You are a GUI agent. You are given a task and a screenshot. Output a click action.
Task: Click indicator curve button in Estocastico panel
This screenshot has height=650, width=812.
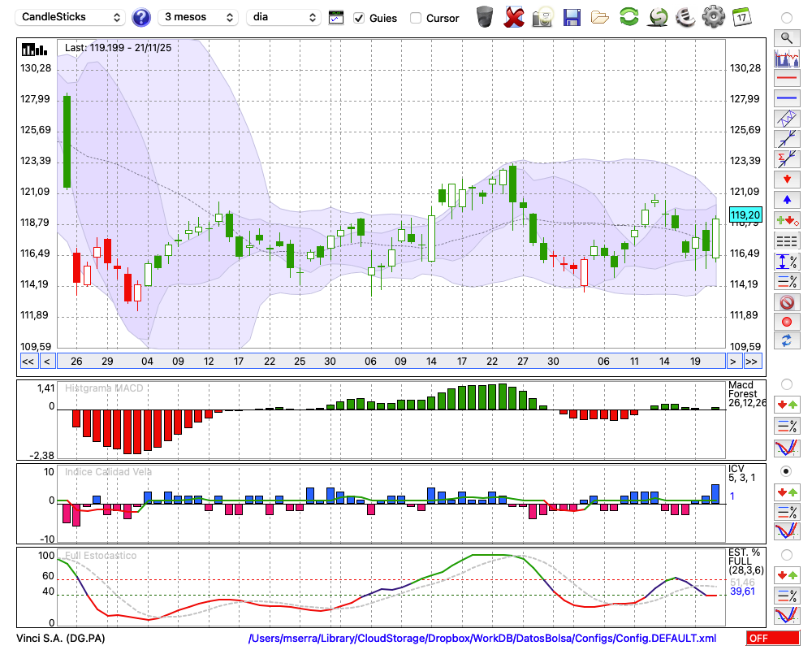(787, 615)
